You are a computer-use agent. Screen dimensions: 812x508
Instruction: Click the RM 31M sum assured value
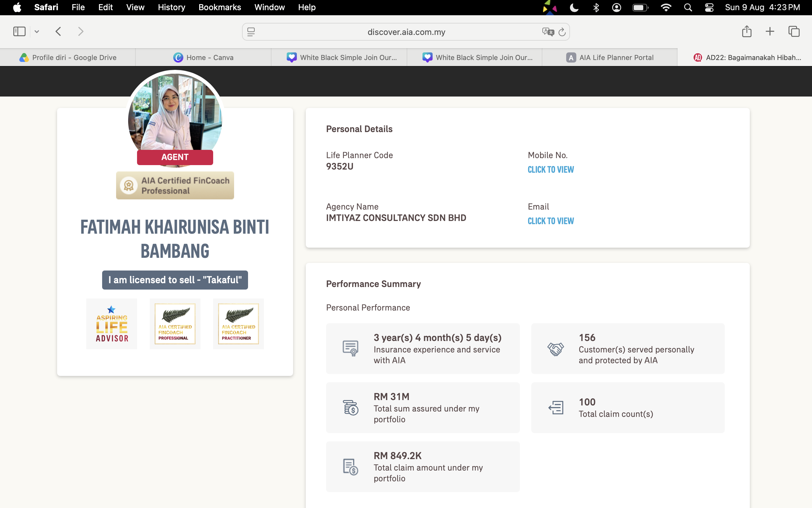(x=391, y=397)
